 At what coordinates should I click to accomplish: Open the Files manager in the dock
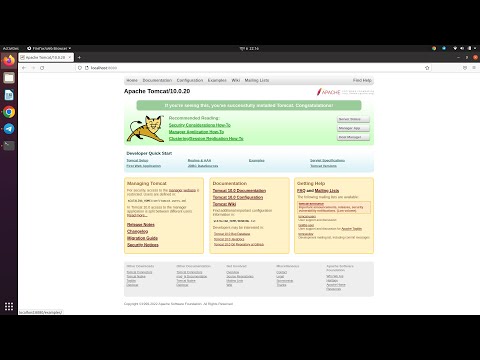pyautogui.click(x=9, y=78)
